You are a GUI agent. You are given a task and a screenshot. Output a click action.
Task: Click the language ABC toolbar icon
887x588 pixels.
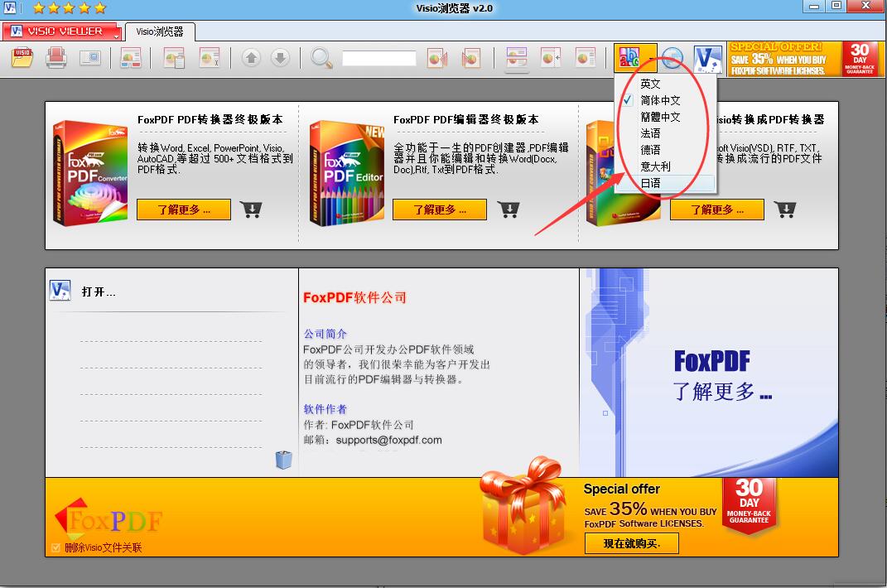[634, 58]
